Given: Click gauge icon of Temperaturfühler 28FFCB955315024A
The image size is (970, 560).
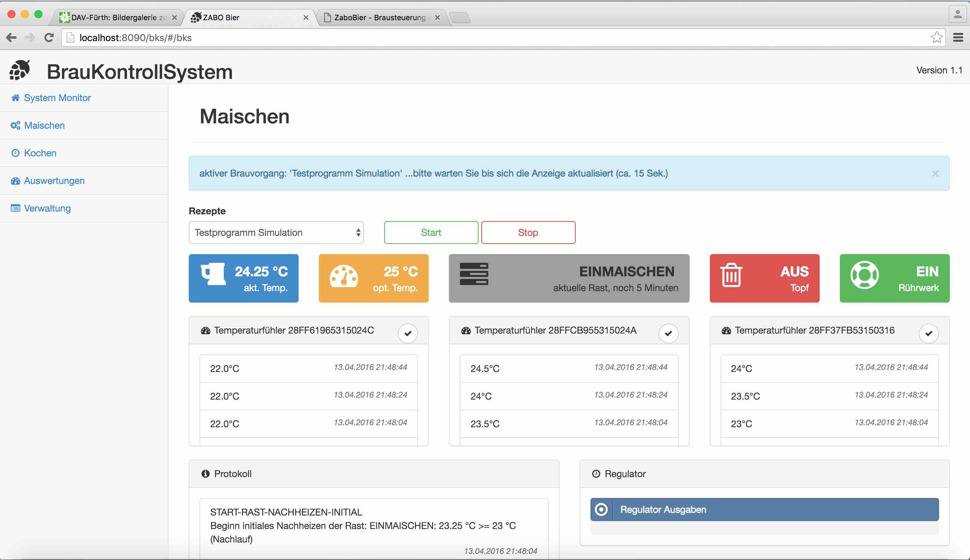Looking at the screenshot, I should tap(466, 331).
